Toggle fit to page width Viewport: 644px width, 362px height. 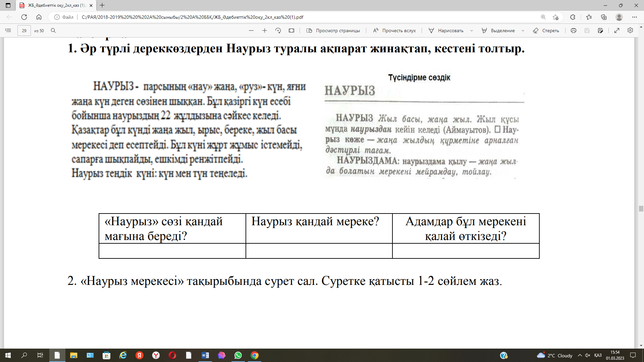[291, 31]
